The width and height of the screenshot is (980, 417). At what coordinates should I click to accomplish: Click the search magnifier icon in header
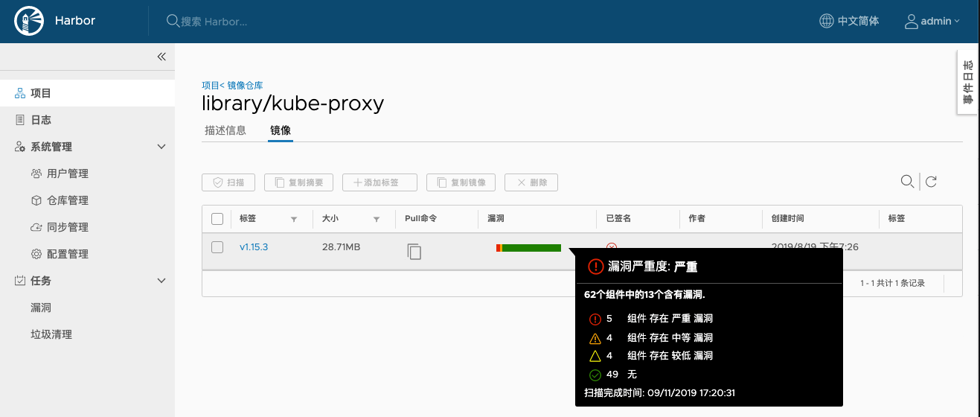click(x=172, y=21)
